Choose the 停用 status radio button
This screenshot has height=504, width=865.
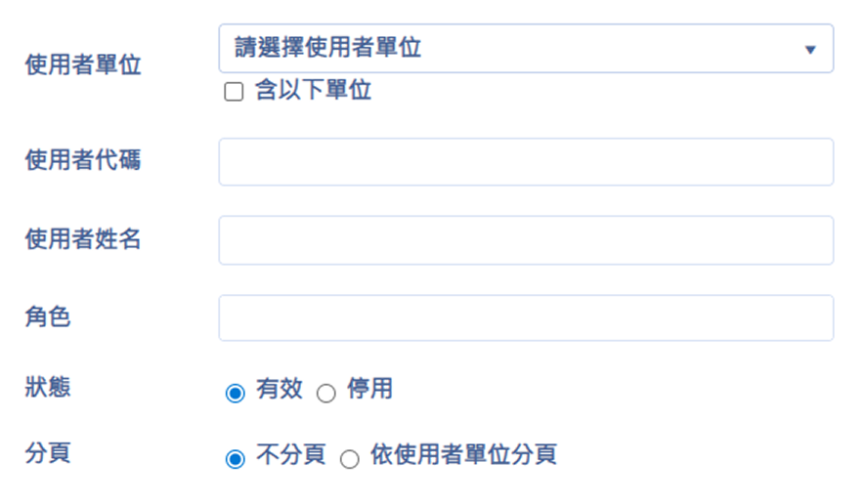tap(326, 394)
